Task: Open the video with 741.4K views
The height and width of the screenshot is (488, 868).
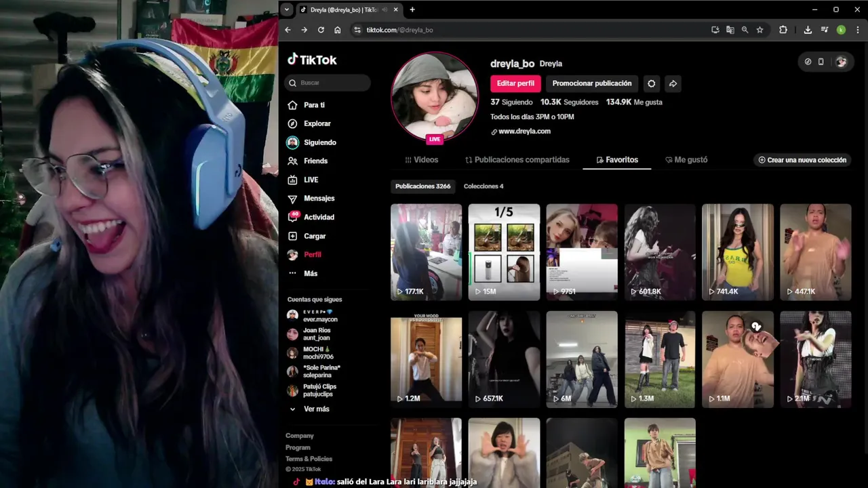Action: [738, 252]
